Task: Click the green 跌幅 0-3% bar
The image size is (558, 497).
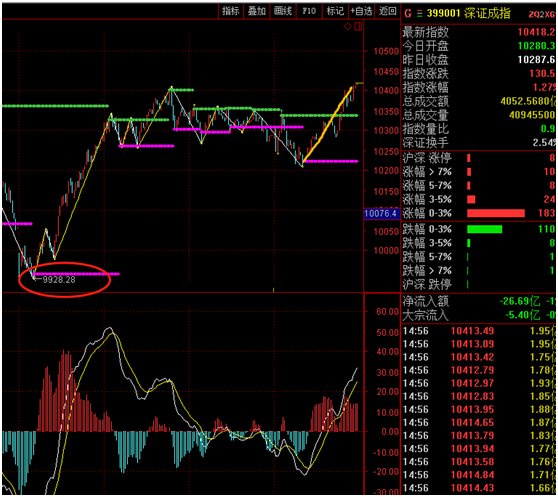Action: [484, 229]
